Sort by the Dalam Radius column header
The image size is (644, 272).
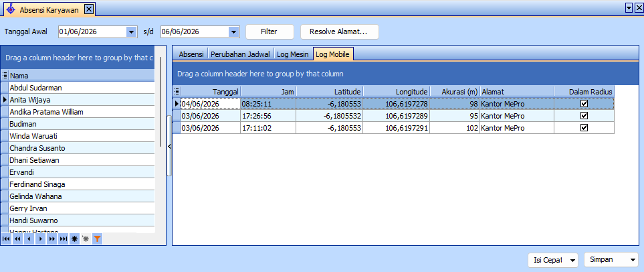584,91
